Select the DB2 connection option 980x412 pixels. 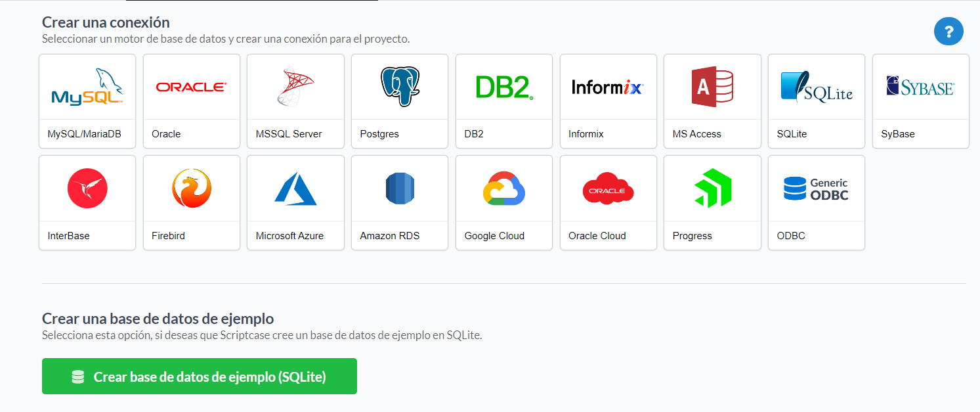tap(503, 101)
